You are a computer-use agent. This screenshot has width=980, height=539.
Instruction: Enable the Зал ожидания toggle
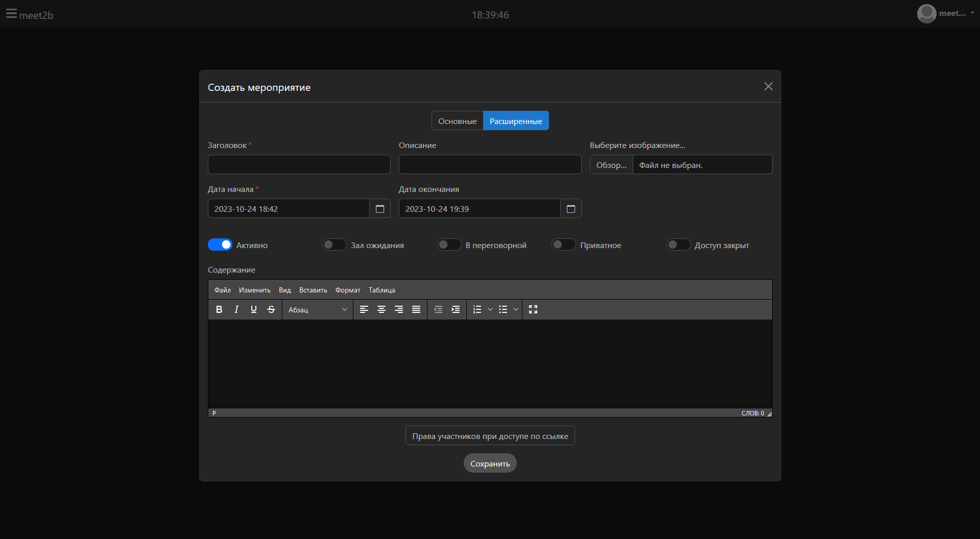click(334, 245)
